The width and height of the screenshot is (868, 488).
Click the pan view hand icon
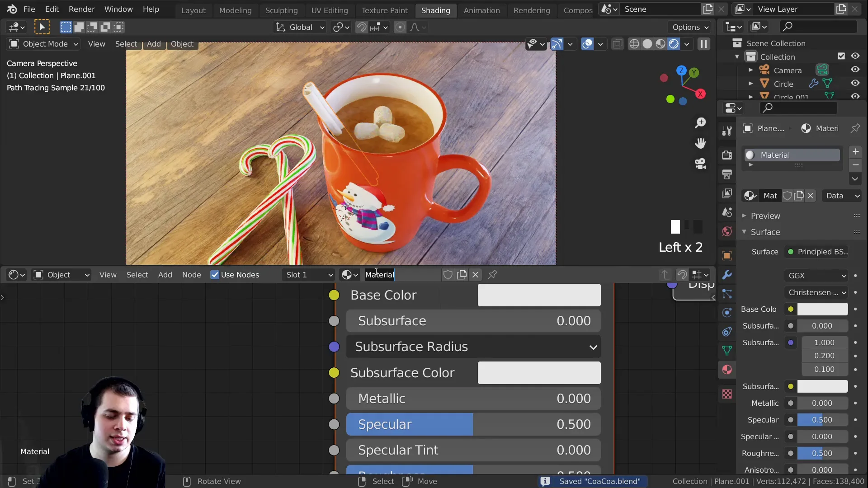click(x=700, y=143)
